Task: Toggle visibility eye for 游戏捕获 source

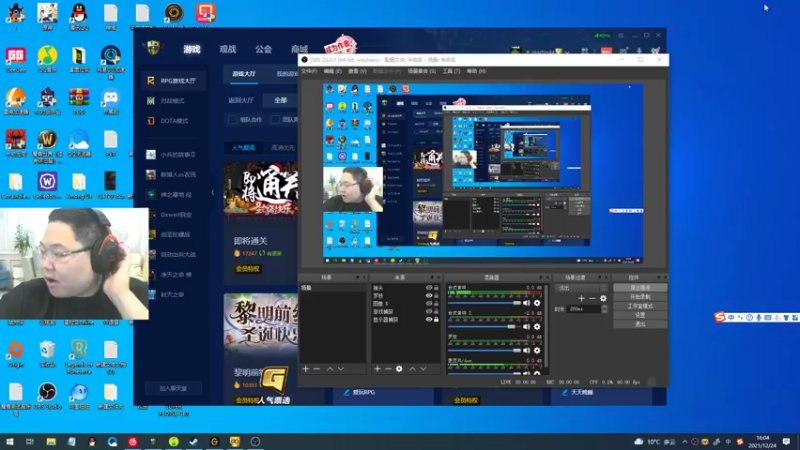Action: [429, 312]
